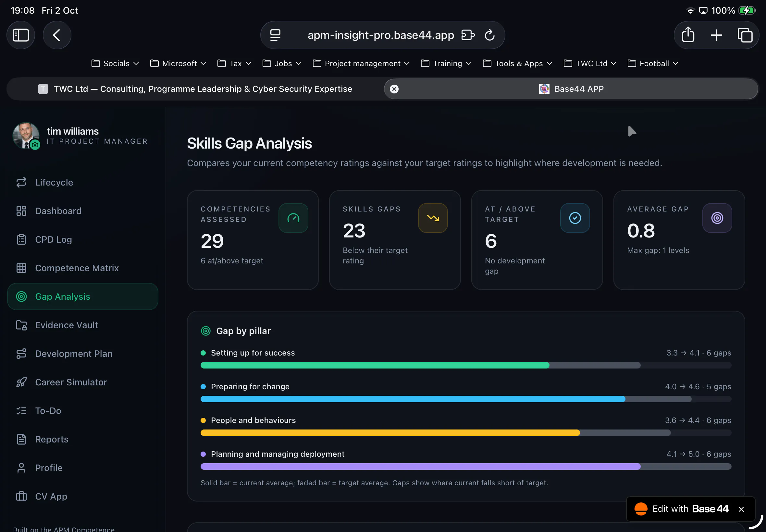
Task: Open Lifecycle in the sidebar
Action: 82,182
